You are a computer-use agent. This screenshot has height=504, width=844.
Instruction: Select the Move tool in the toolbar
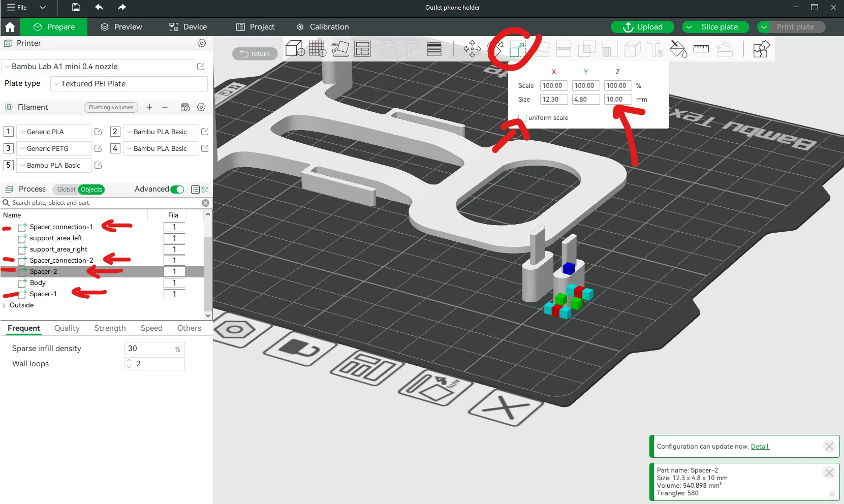[x=472, y=49]
